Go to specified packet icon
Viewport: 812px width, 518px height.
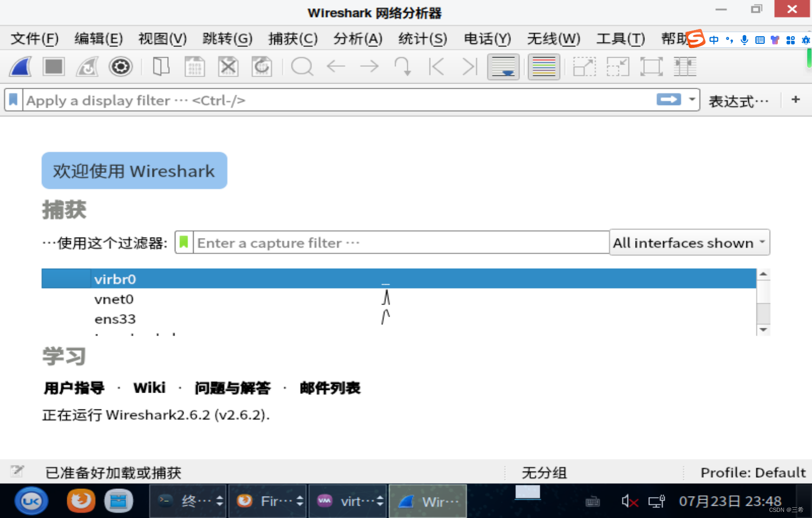pos(403,67)
